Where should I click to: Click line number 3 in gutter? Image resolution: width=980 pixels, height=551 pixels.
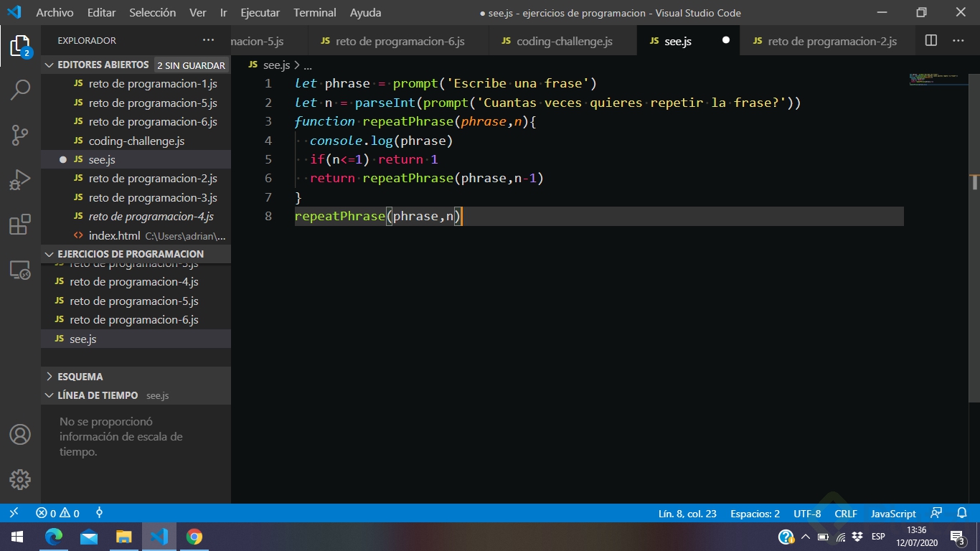[x=268, y=121]
